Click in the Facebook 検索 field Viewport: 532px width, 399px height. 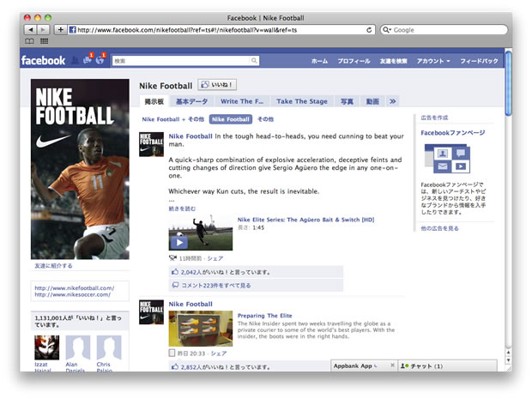tap(182, 61)
